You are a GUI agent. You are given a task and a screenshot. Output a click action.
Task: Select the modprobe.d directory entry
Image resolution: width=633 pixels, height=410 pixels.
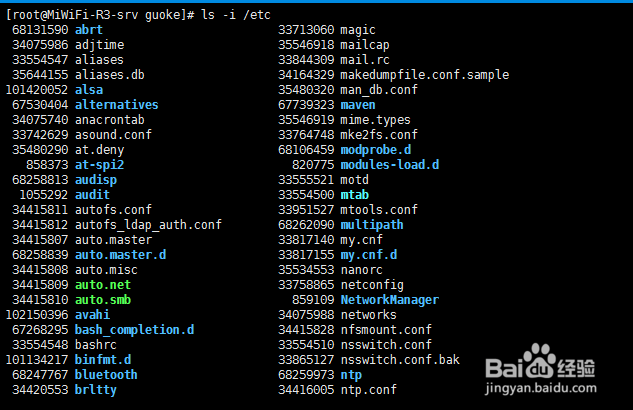[375, 150]
